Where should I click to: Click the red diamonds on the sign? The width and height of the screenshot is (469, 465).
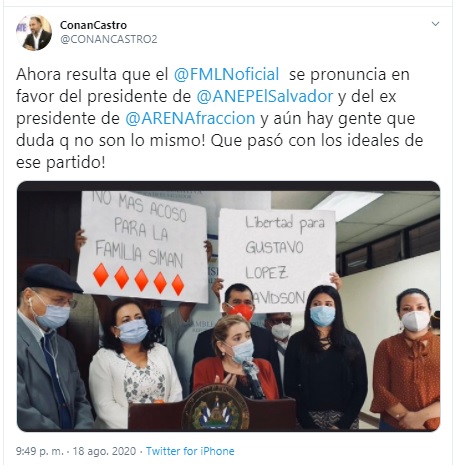click(x=139, y=279)
